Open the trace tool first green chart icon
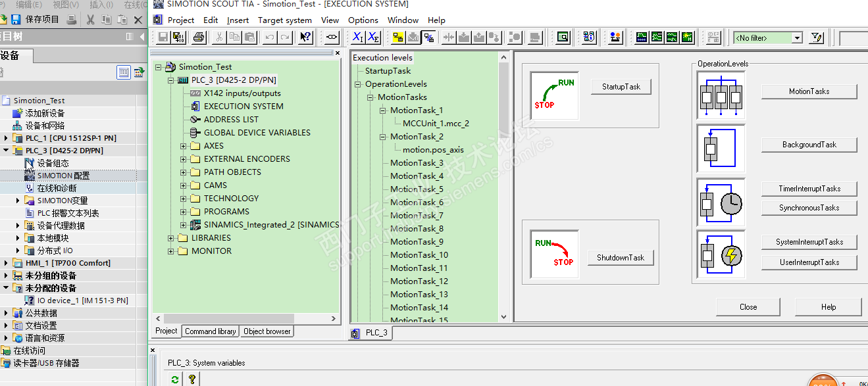The height and width of the screenshot is (386, 868). pos(642,37)
